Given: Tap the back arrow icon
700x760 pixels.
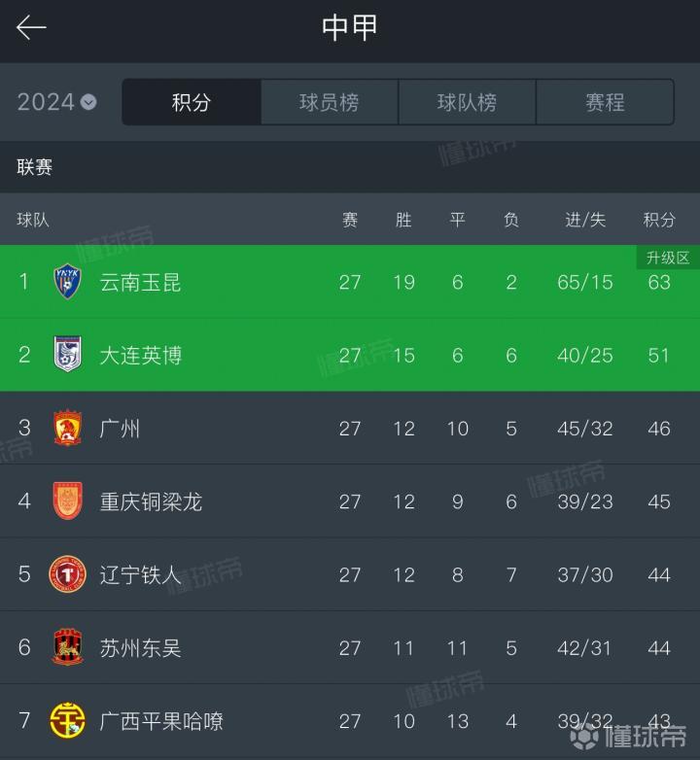Looking at the screenshot, I should [32, 27].
